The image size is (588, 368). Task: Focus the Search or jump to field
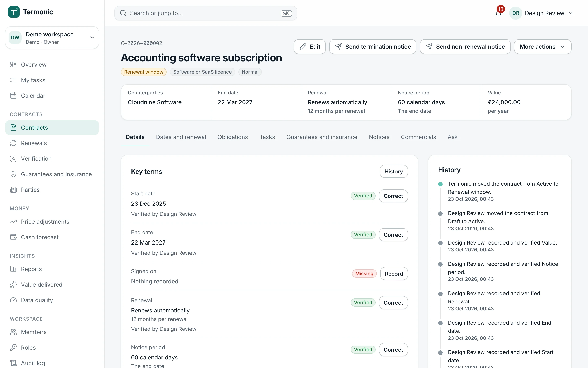click(x=206, y=13)
